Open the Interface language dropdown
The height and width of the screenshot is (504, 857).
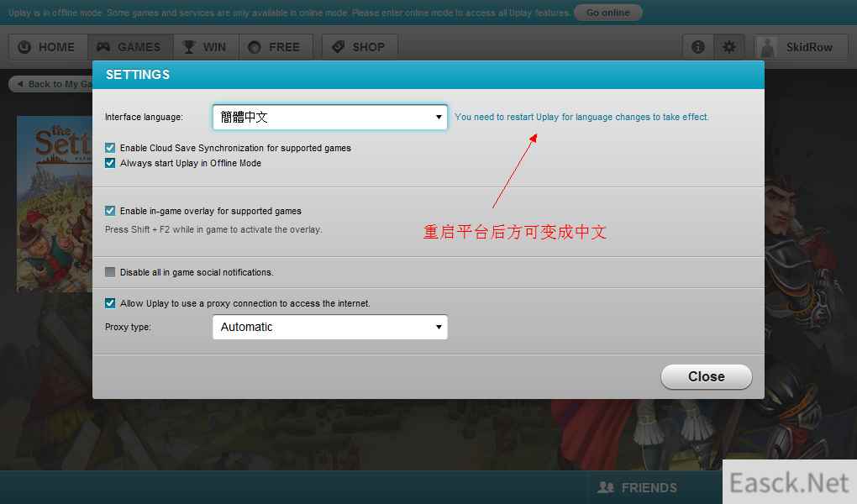329,117
